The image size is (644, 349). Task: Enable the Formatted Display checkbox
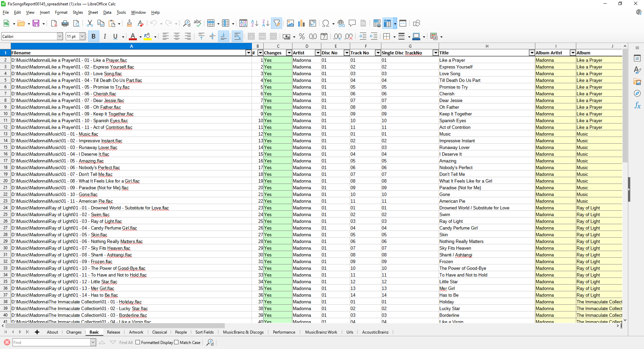point(138,342)
